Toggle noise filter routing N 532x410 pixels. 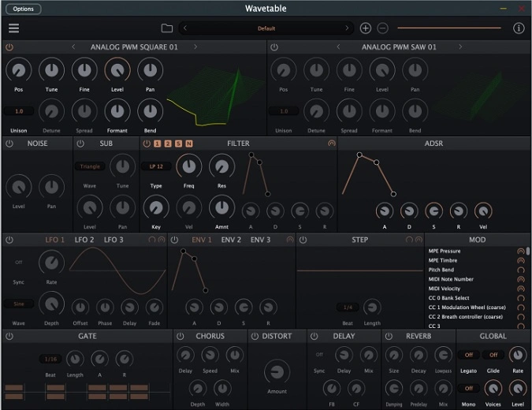pos(189,143)
